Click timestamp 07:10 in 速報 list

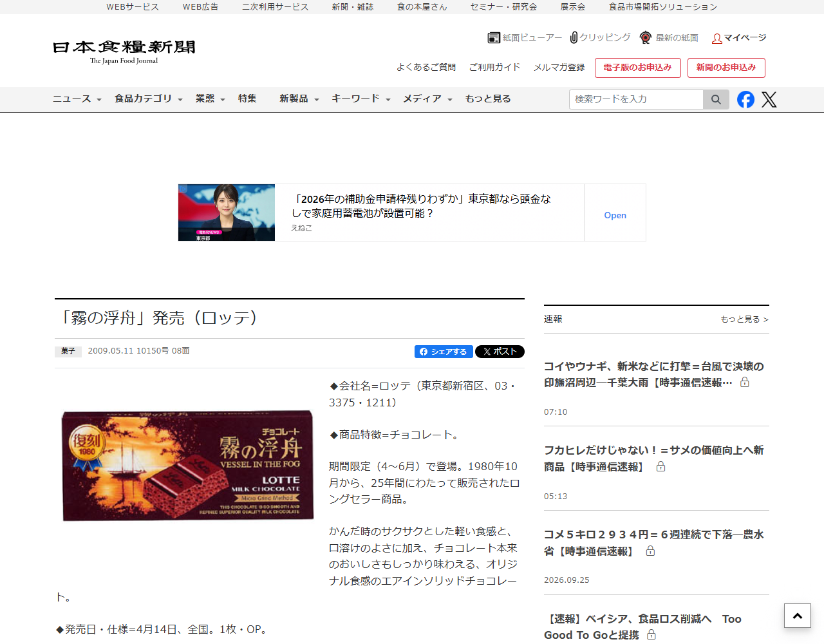556,412
